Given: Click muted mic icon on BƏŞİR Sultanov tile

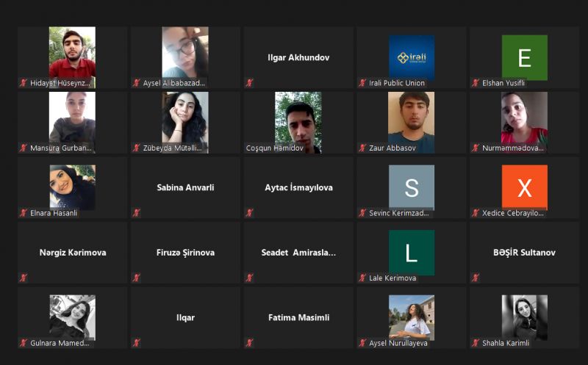Looking at the screenshot, I should pyautogui.click(x=476, y=278).
